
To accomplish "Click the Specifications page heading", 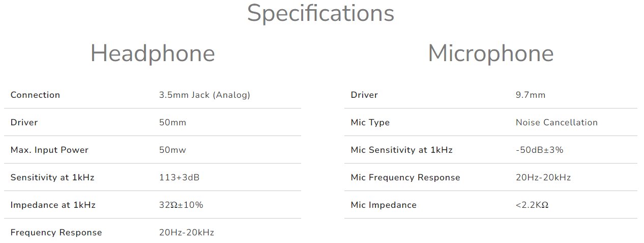I will (320, 13).
